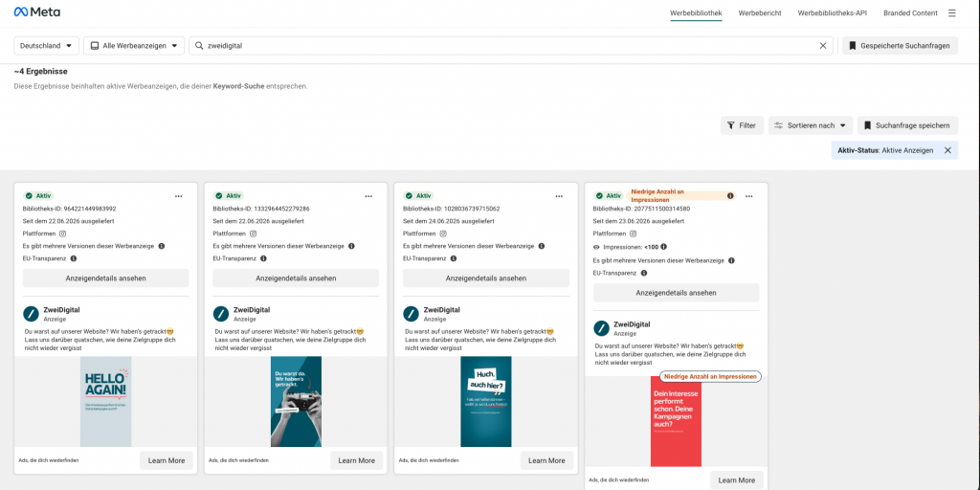
Task: Click the Seit dem 24.06.2026 ausgeliefert text
Action: click(x=449, y=221)
